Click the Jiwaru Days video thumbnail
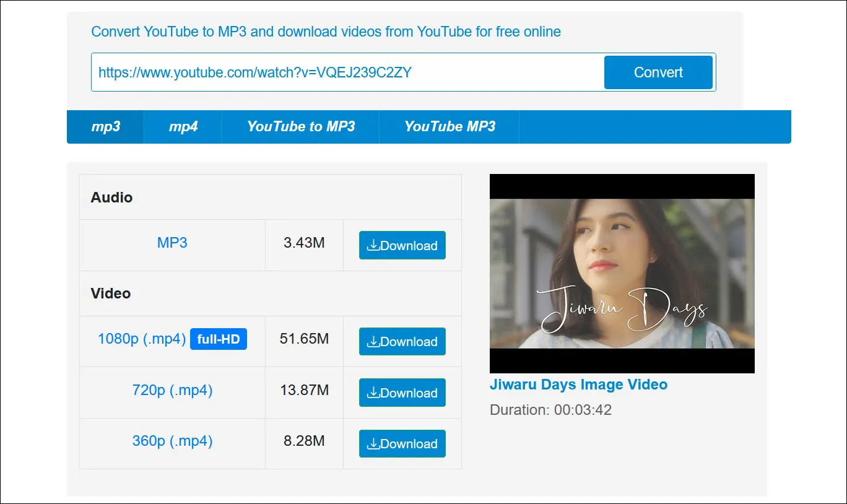 [x=622, y=273]
